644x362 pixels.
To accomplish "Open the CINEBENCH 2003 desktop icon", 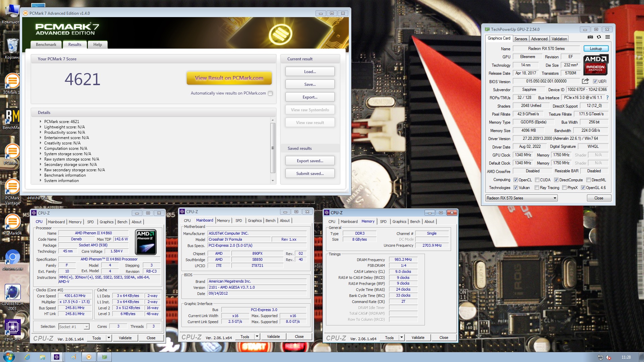I will 12,297.
